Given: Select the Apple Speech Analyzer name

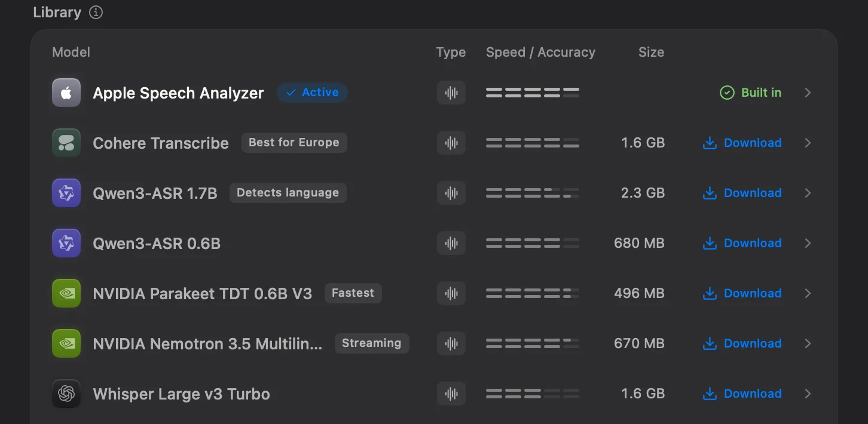Looking at the screenshot, I should pos(178,93).
